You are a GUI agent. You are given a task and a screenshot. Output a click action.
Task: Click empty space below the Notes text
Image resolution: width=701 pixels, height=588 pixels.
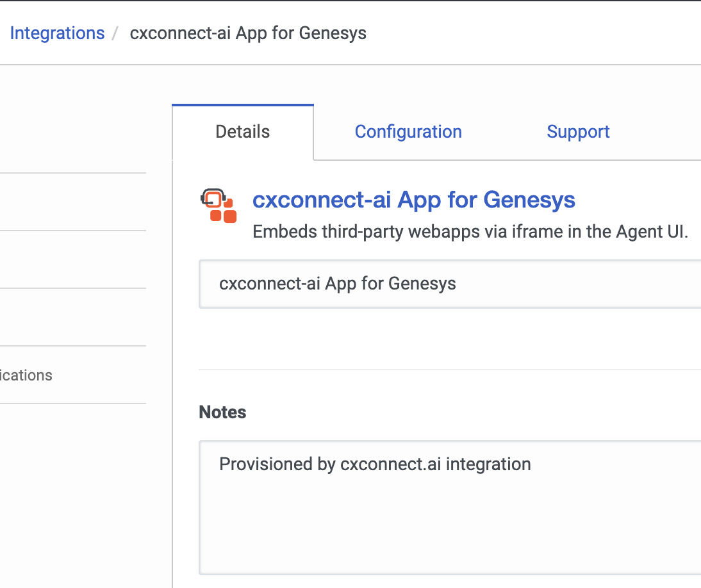tap(449, 532)
